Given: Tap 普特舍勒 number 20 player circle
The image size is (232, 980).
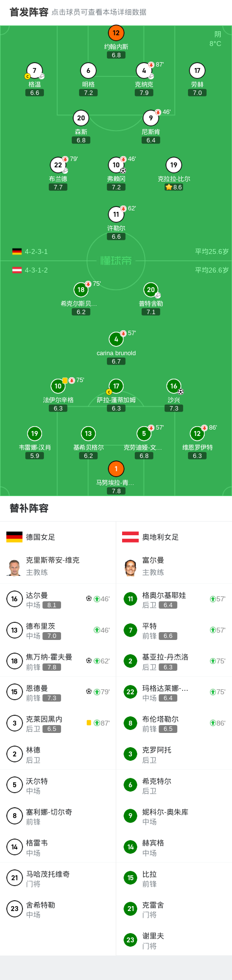Looking at the screenshot, I should point(151,290).
